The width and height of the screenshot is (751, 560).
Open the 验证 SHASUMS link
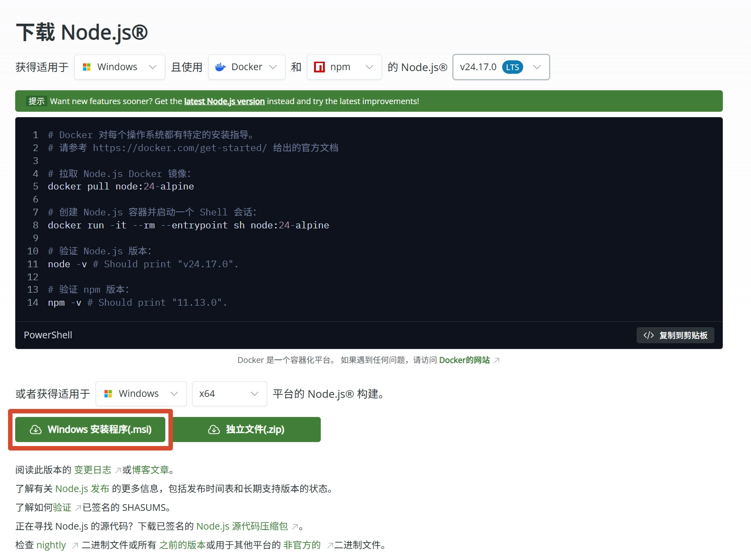pos(62,508)
